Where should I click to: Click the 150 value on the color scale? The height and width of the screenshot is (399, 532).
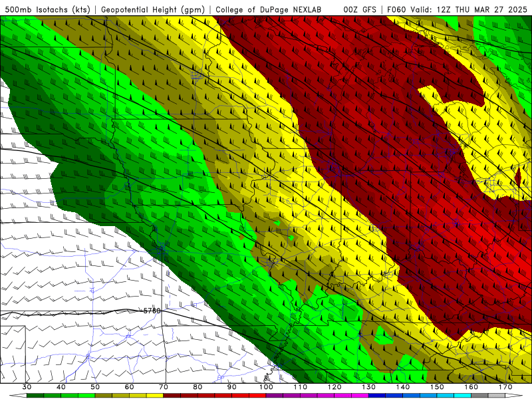438,387
